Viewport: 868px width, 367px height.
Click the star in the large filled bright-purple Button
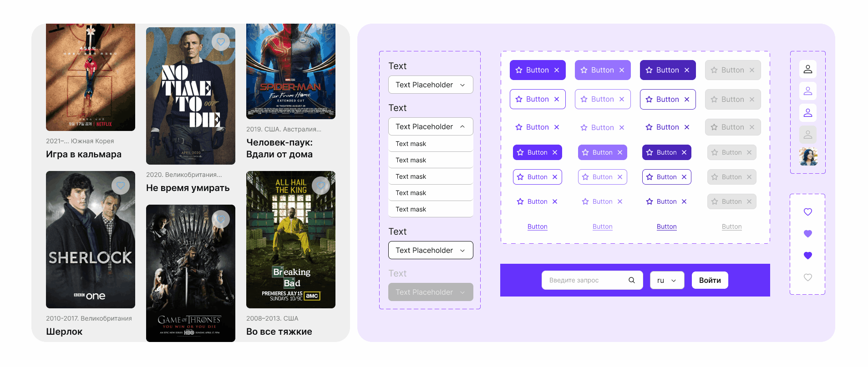(519, 70)
